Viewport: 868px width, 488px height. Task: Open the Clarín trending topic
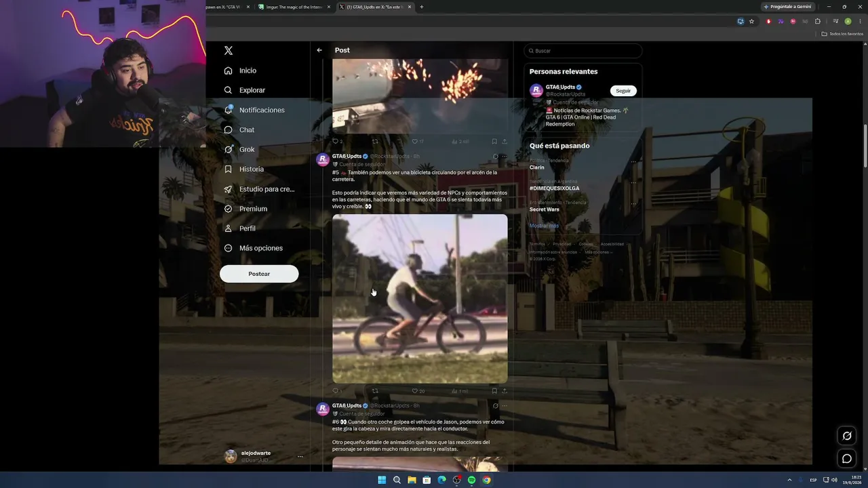pyautogui.click(x=537, y=167)
